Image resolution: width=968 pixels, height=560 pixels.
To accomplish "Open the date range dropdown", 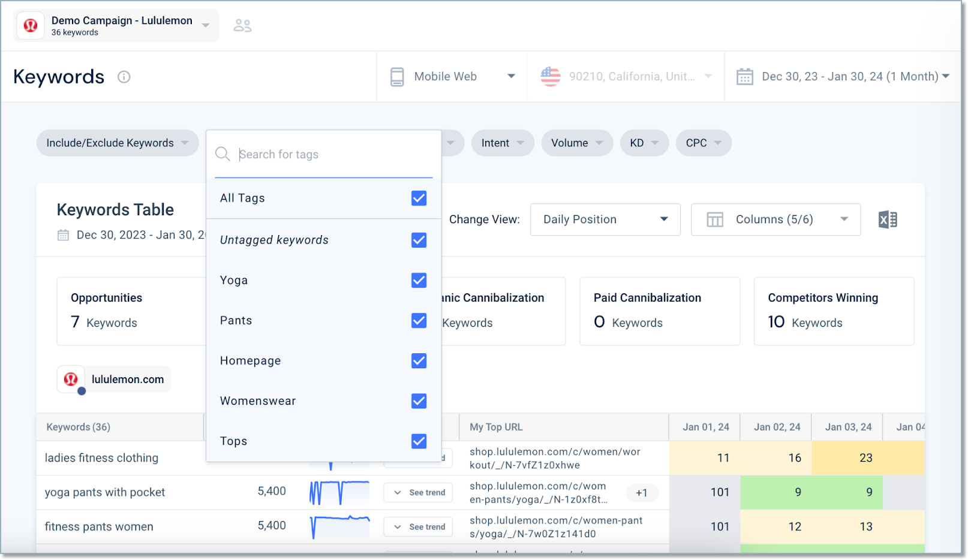I will click(843, 77).
